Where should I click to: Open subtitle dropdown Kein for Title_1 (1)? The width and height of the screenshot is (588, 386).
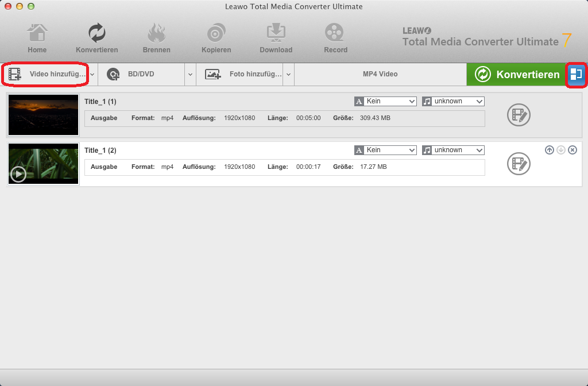click(x=385, y=101)
